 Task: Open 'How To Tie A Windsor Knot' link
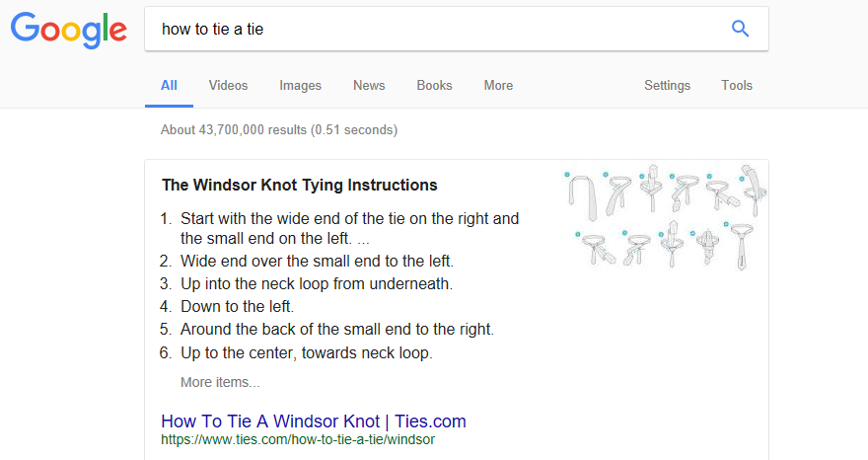click(x=314, y=422)
